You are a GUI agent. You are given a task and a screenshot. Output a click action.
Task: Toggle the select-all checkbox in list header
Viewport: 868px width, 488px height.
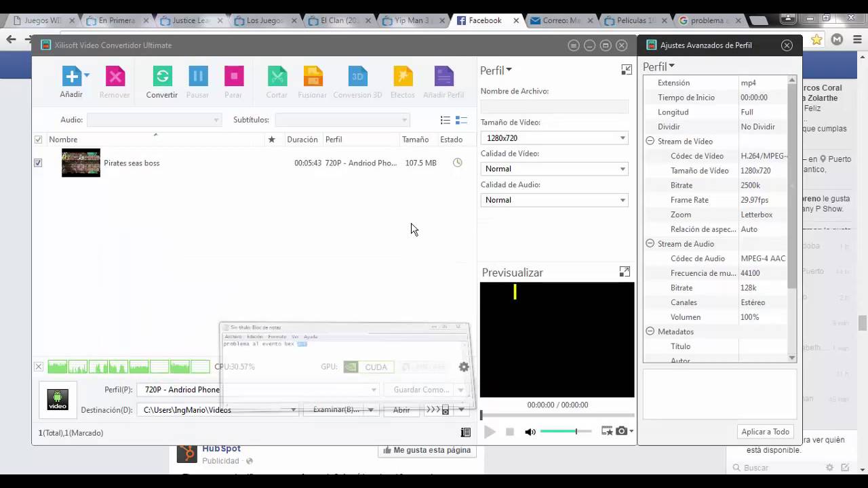pyautogui.click(x=38, y=140)
